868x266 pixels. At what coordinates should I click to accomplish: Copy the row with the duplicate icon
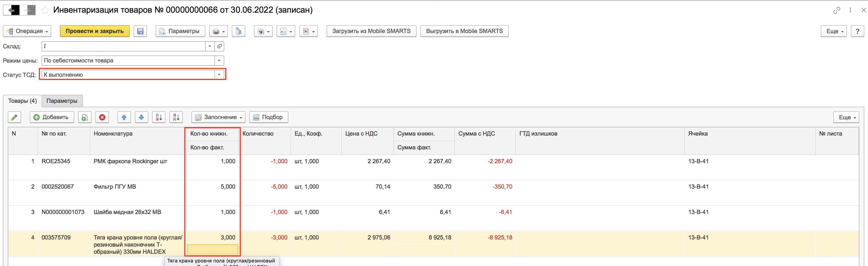85,117
